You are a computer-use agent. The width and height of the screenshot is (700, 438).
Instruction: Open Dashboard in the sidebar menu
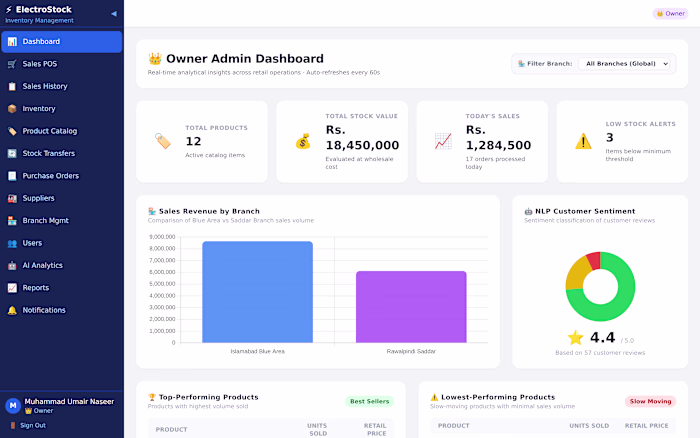pos(62,42)
